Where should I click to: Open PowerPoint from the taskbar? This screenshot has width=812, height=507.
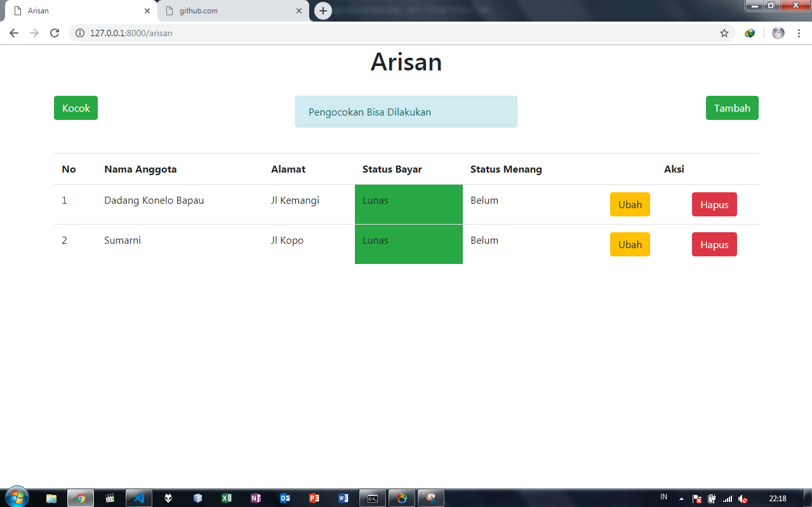click(314, 498)
